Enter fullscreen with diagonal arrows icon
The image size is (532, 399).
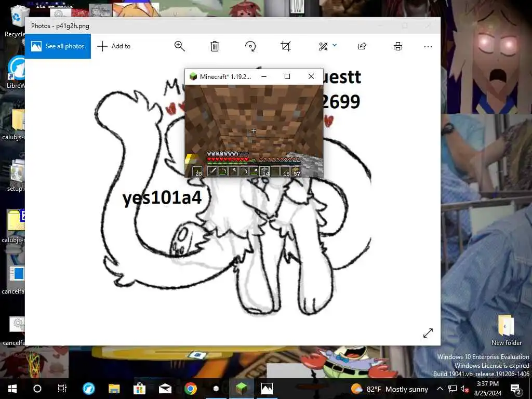[428, 333]
